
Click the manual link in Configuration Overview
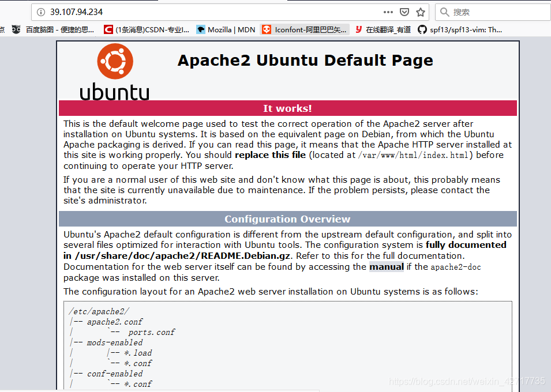(387, 267)
